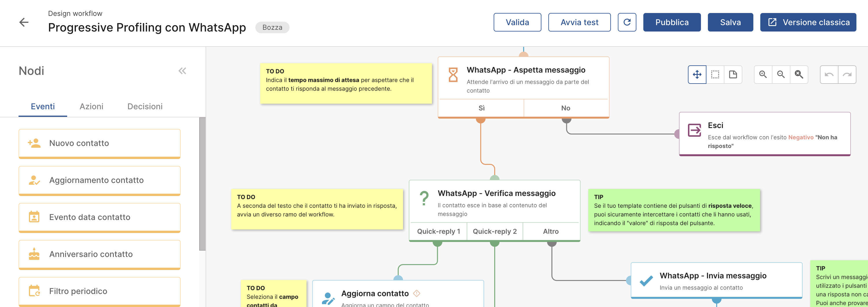Select the Anniversario contatto node label

pyautogui.click(x=91, y=254)
